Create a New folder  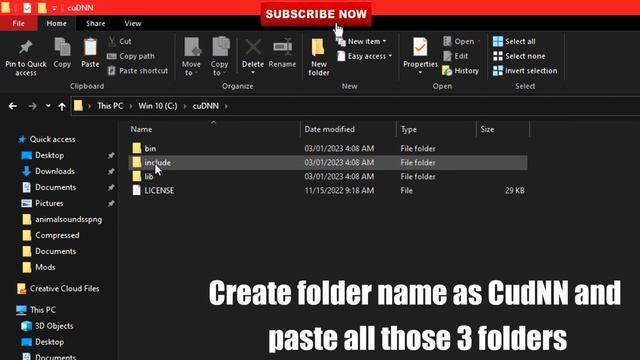319,58
